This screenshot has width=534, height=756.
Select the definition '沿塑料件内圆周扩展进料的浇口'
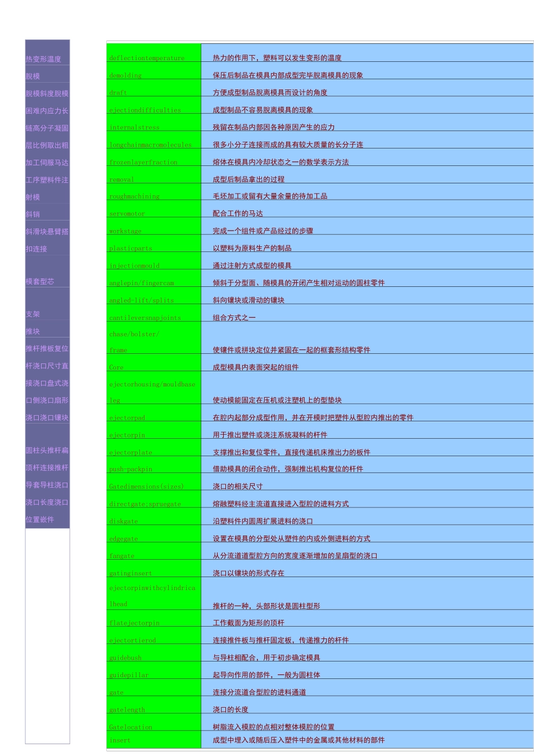(x=263, y=521)
